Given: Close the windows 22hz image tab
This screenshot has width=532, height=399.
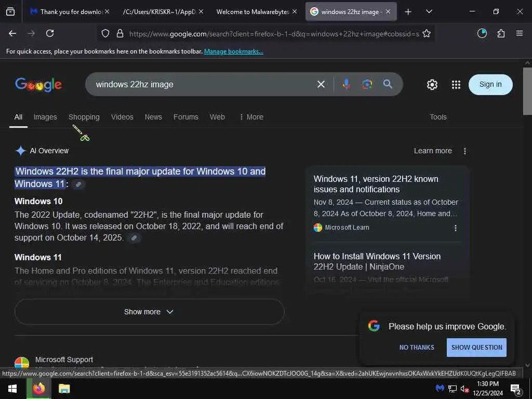Looking at the screenshot, I should coord(388,11).
